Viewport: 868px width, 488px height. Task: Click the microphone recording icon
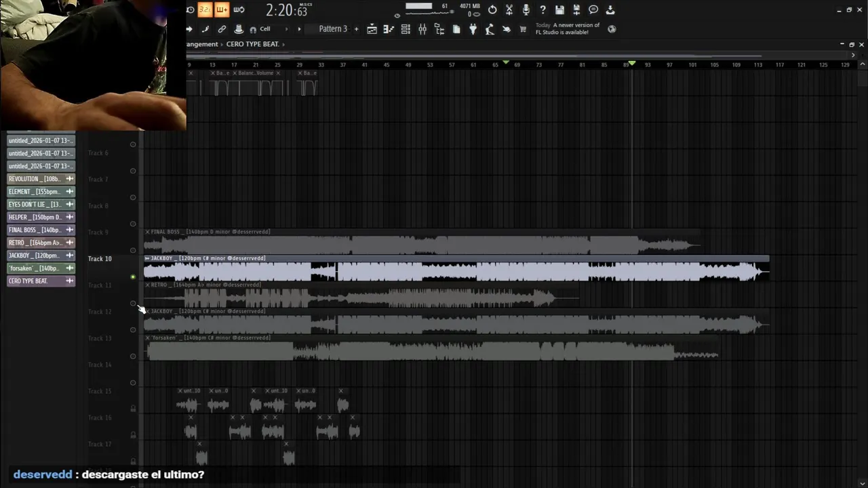[526, 9]
